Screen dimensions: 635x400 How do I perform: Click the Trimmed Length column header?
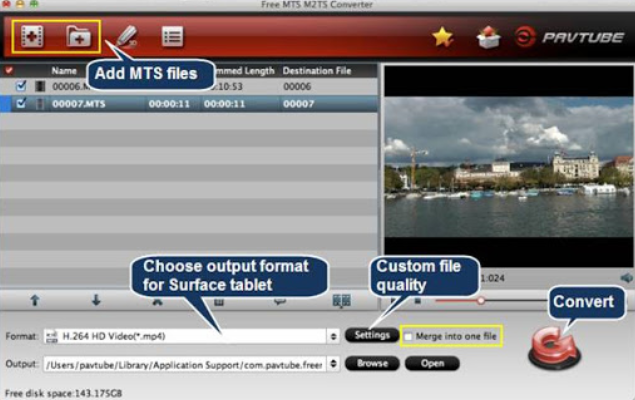click(245, 71)
